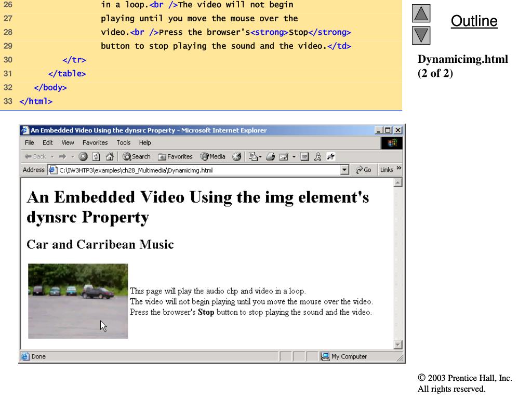Click the page icon in address bar
532x399 pixels.
[52, 170]
